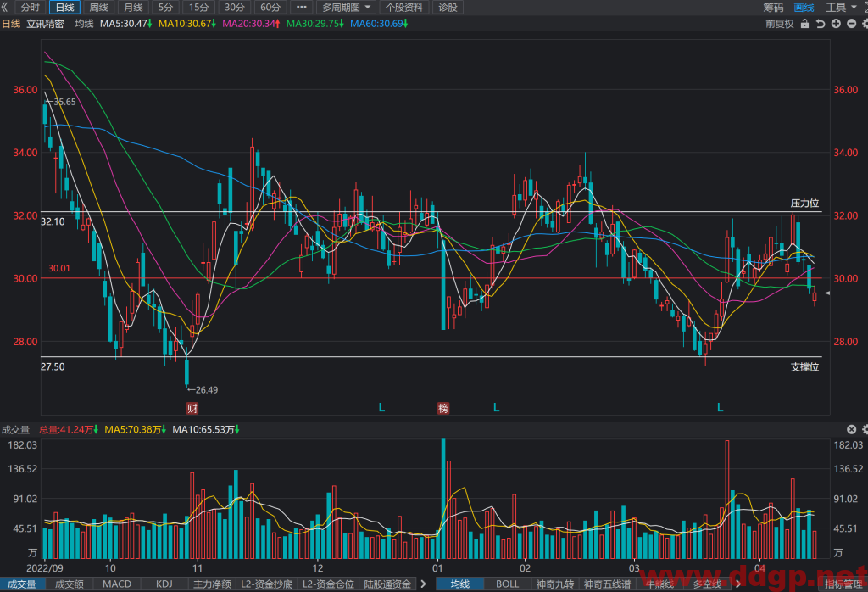Viewport: 868px width, 592px height.
Task: Click the 榜 event marker on the chart
Action: tap(442, 409)
